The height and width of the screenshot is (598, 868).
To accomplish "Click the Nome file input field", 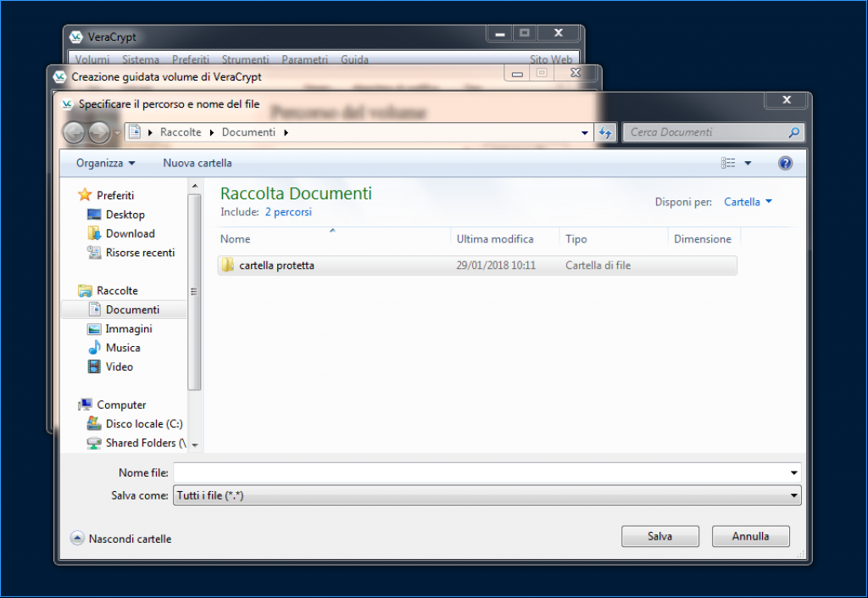I will click(480, 472).
